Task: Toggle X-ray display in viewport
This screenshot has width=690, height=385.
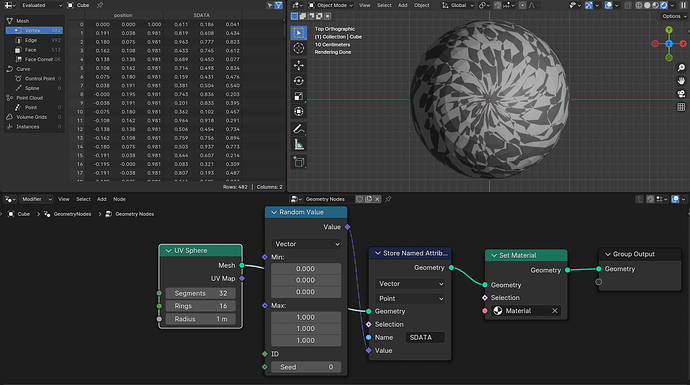Action: [x=628, y=5]
